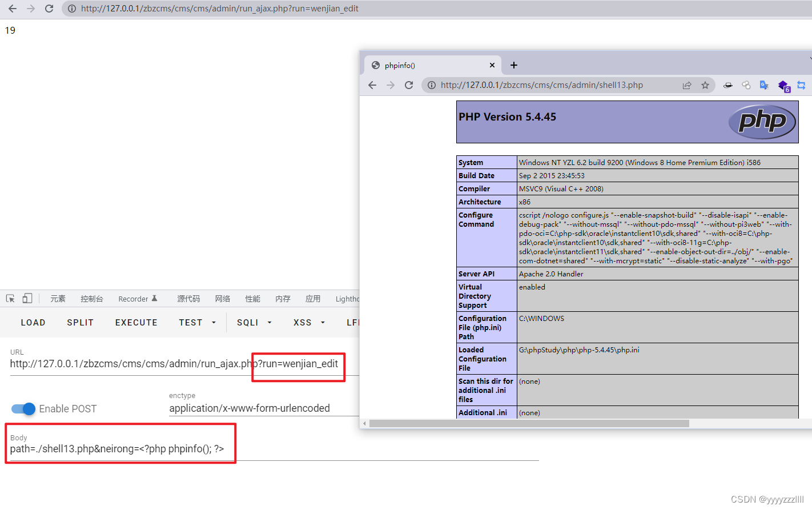Viewport: 812px width, 510px height.
Task: Click the HackBar URL input field
Action: (x=184, y=364)
